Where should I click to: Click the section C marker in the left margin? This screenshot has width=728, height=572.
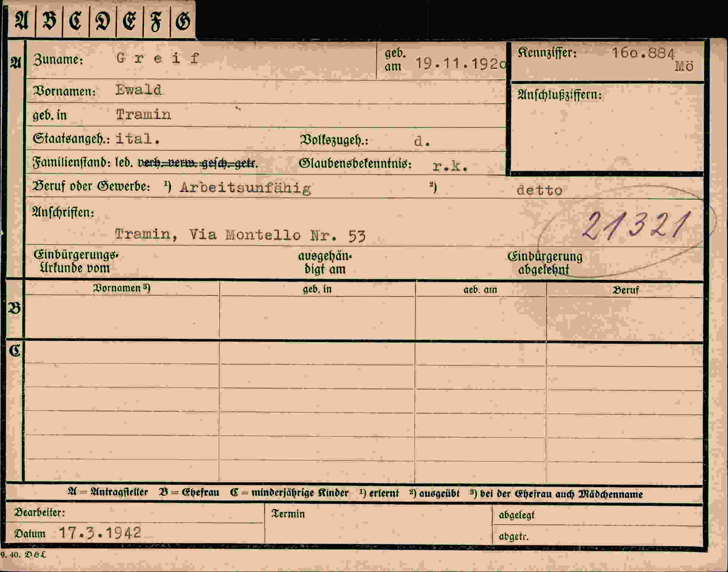[x=14, y=351]
